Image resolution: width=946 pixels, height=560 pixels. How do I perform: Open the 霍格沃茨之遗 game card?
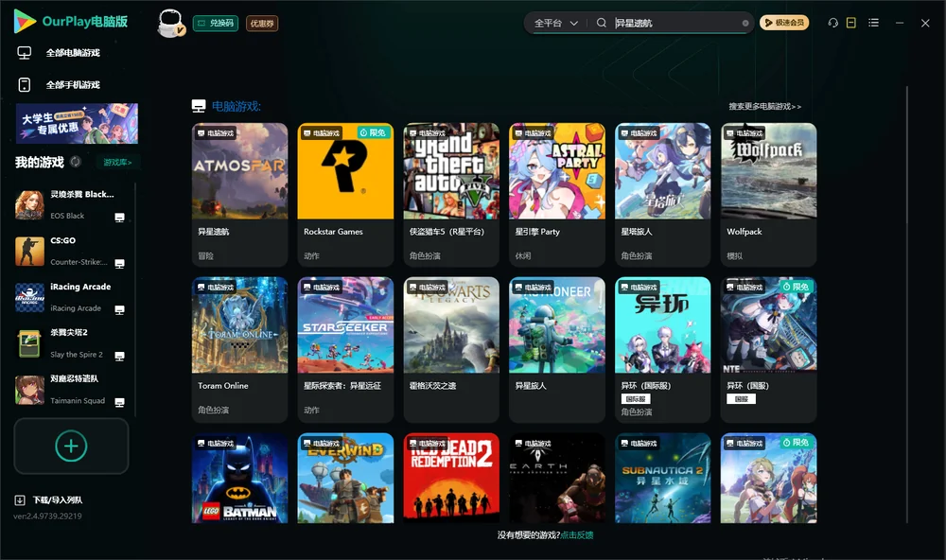(x=451, y=350)
